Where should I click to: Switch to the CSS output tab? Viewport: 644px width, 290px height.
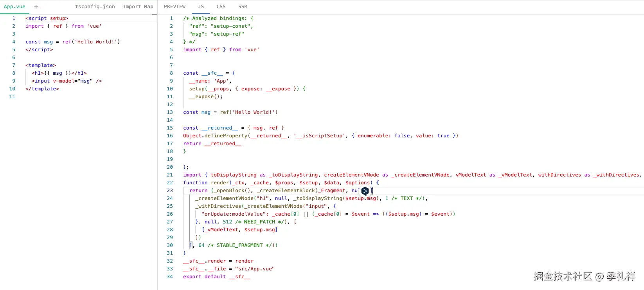click(x=221, y=7)
